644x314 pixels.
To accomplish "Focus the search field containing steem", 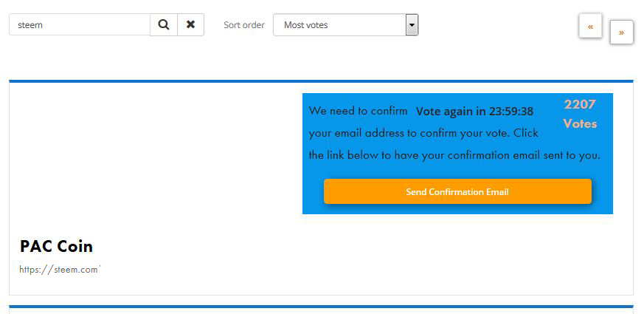I will (x=80, y=24).
